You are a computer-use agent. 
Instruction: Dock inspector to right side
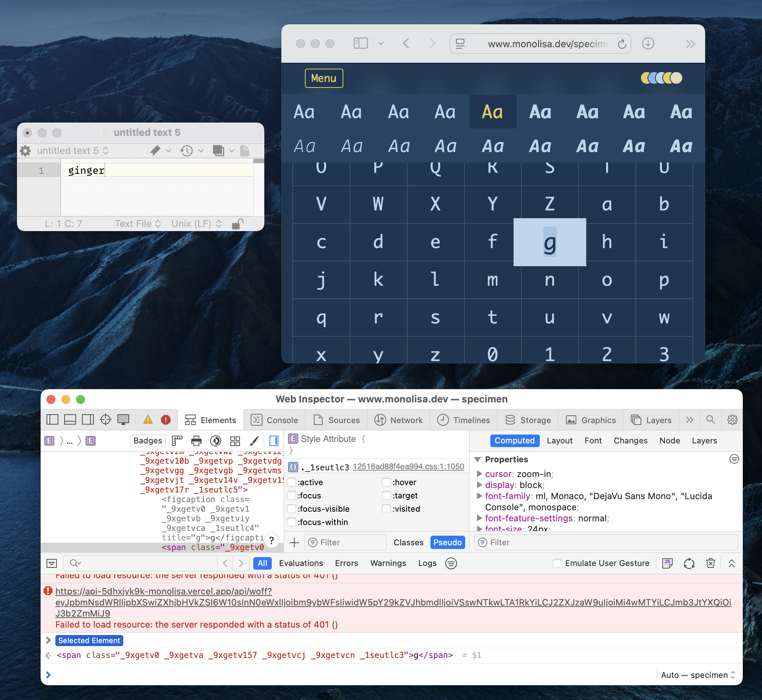88,420
